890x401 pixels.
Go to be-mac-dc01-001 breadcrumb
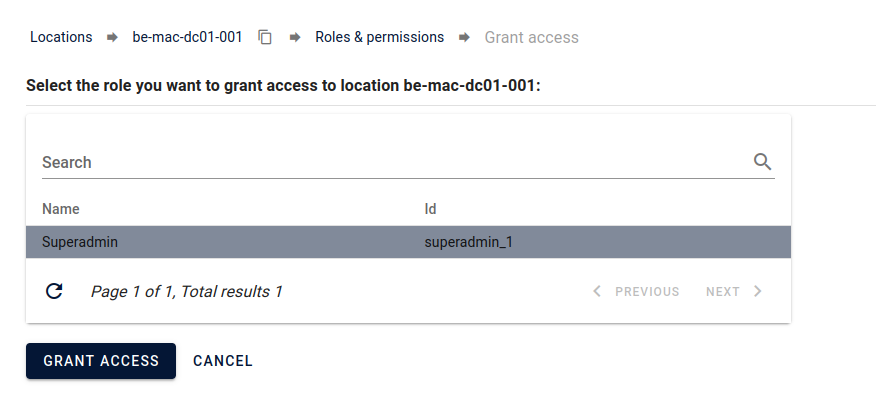[187, 37]
